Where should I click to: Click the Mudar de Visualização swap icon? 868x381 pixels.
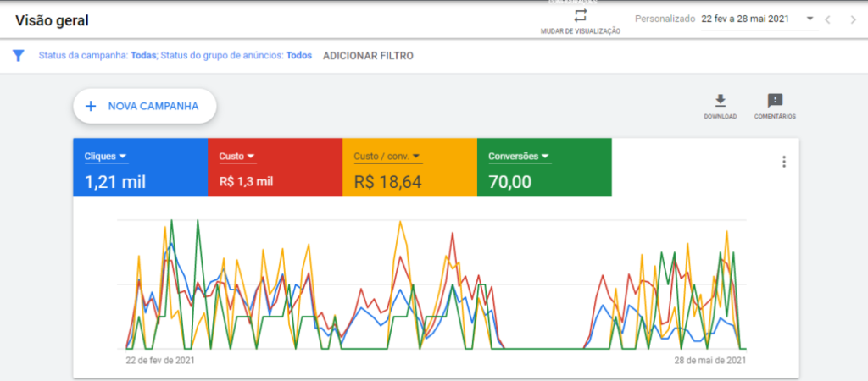pos(580,16)
